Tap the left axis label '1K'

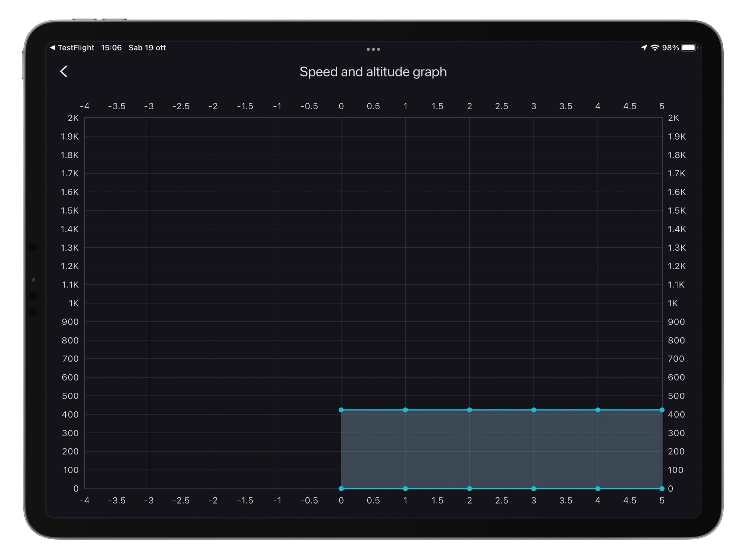coord(74,303)
